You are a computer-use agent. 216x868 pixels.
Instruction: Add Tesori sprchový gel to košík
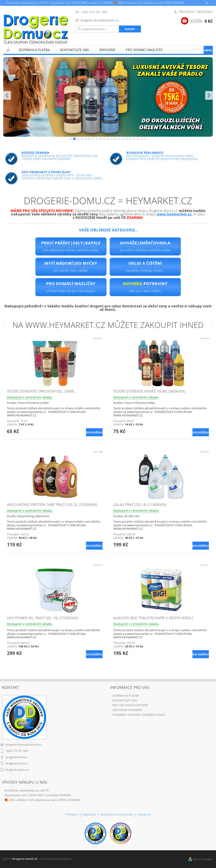coord(94,432)
